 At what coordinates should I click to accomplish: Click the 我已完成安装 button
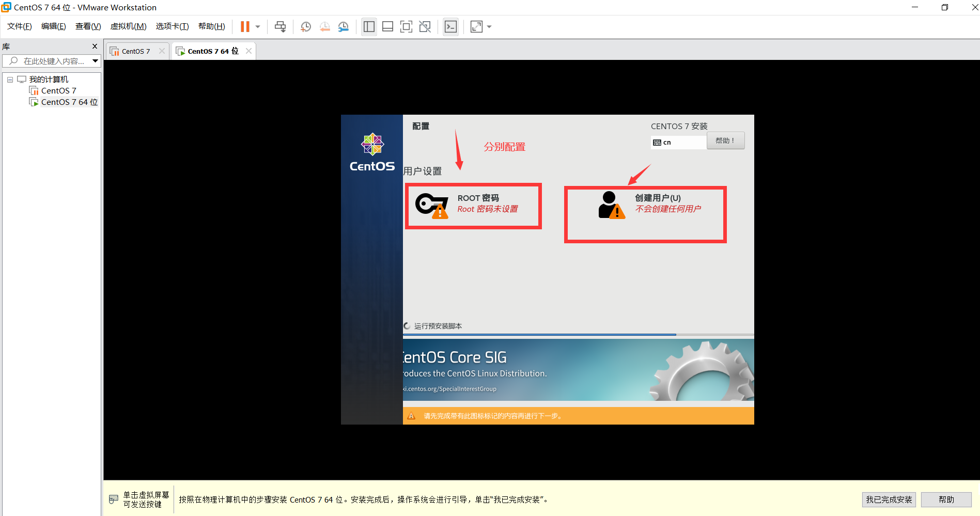coord(889,499)
